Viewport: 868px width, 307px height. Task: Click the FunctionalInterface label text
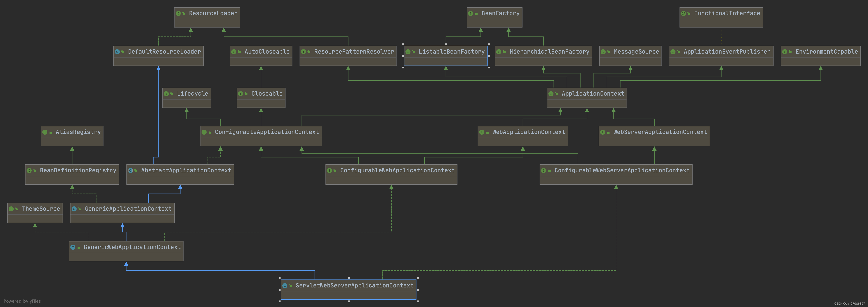click(x=727, y=14)
